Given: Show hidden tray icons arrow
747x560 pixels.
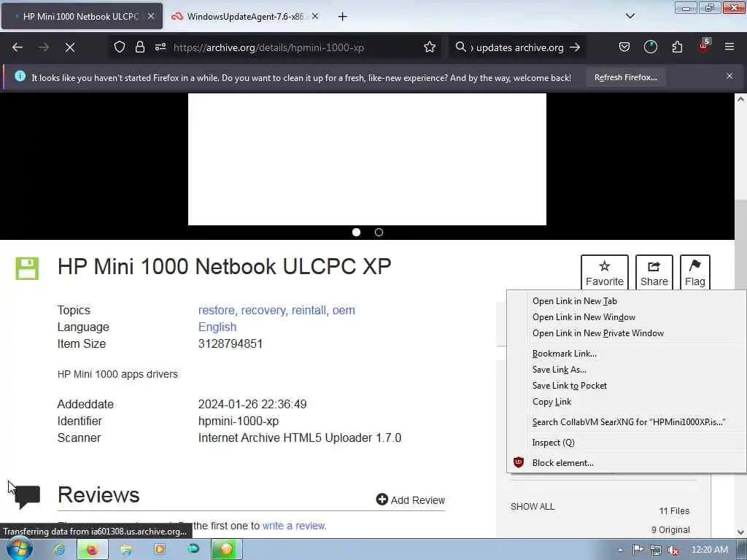Looking at the screenshot, I should [x=620, y=550].
